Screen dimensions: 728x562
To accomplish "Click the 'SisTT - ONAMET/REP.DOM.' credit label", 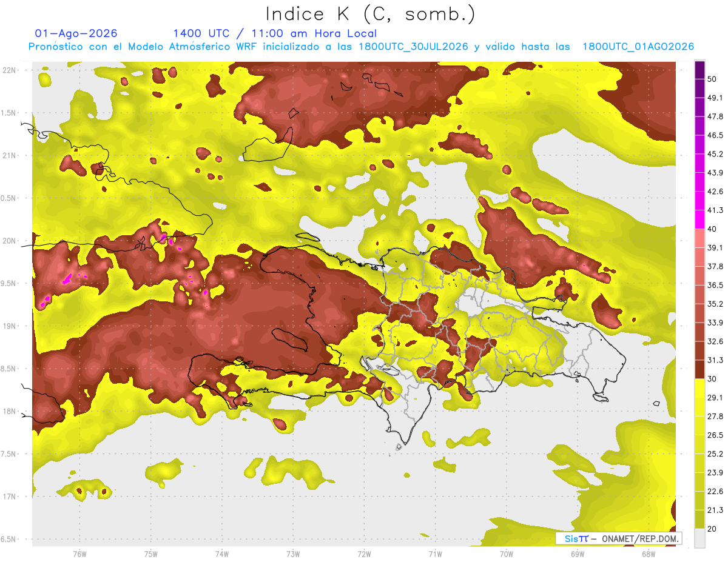I will [619, 538].
